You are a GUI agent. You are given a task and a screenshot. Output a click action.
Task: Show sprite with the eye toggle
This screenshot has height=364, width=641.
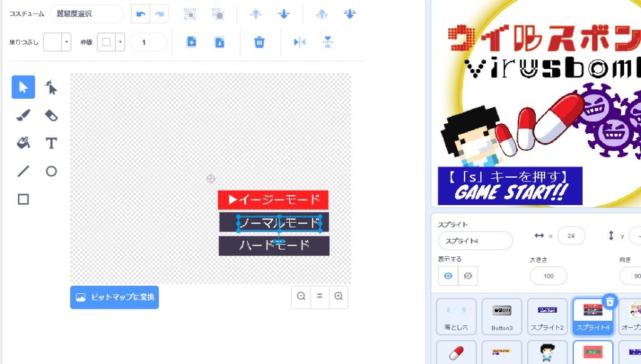click(x=448, y=276)
